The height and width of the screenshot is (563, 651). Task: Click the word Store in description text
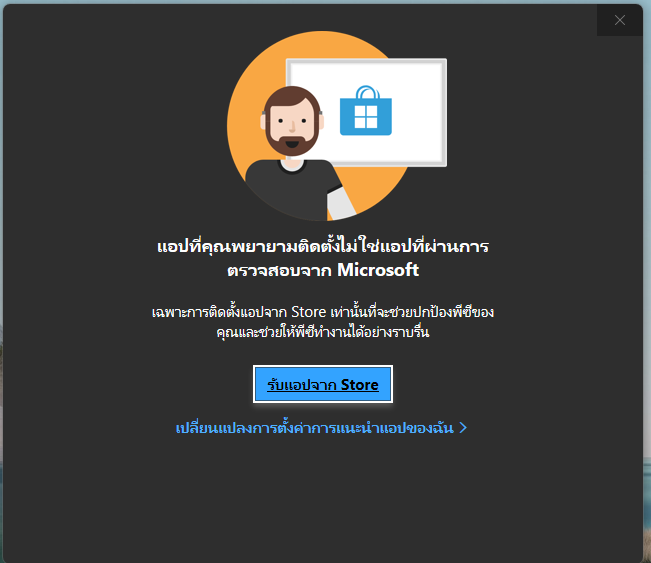pyautogui.click(x=308, y=311)
